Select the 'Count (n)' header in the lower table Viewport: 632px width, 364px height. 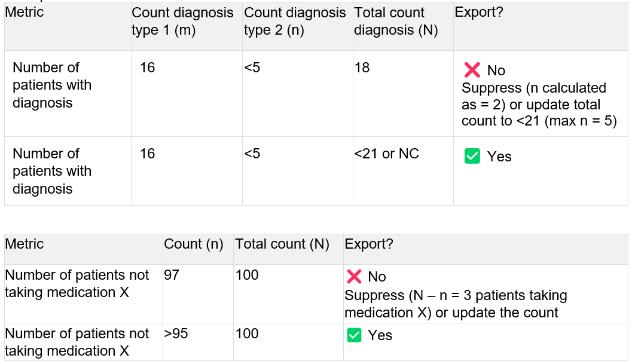point(193,244)
